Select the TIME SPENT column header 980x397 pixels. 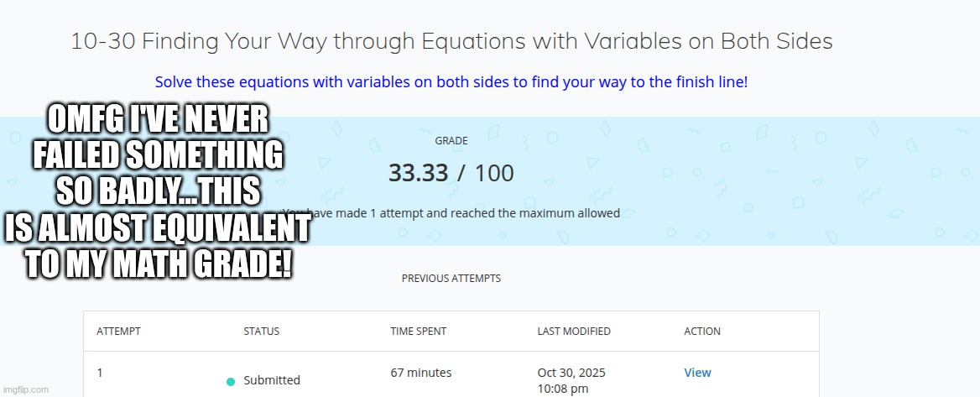[418, 332]
